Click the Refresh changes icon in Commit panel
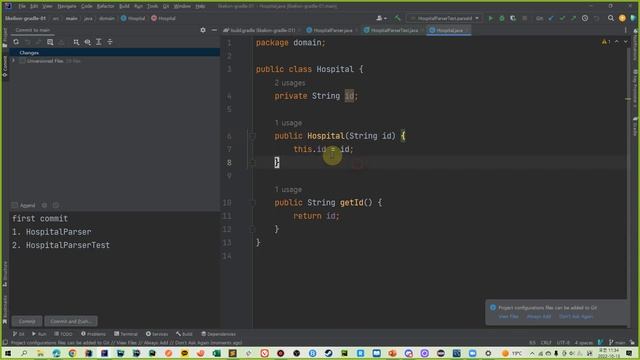The height and width of the screenshot is (360, 640). pyautogui.click(x=16, y=42)
